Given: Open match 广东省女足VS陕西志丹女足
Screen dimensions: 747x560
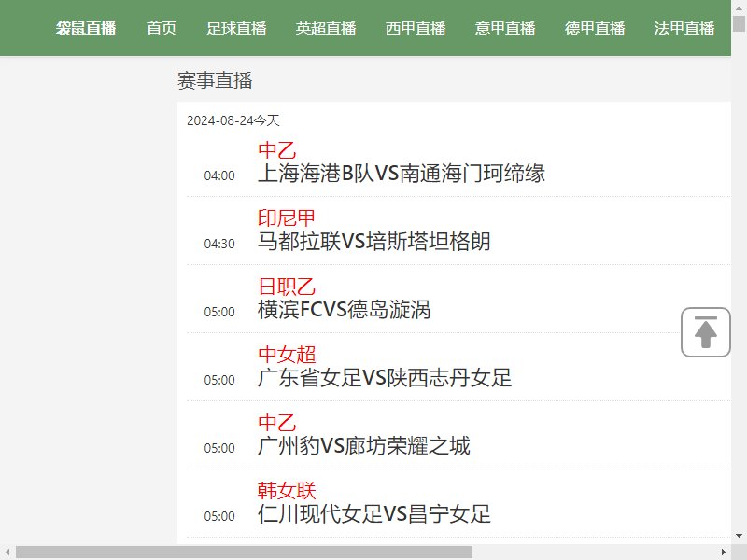Looking at the screenshot, I should [385, 378].
